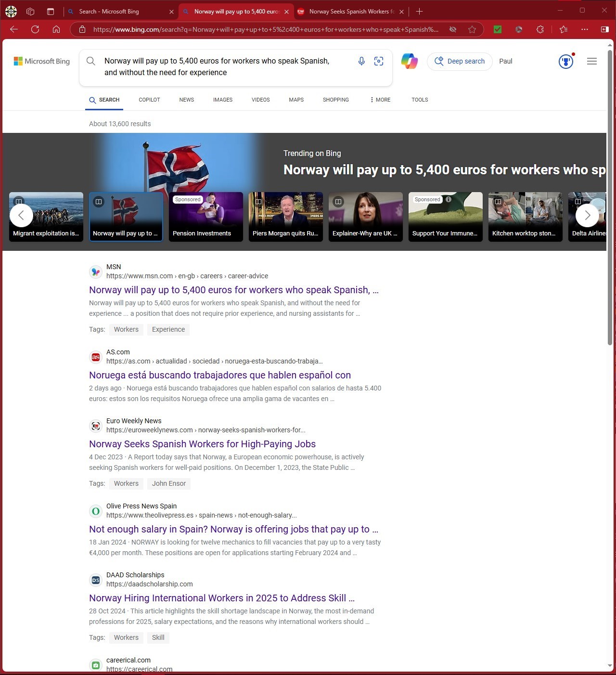Image resolution: width=616 pixels, height=675 pixels.
Task: Click the AS.com favicon icon
Action: [x=96, y=357]
